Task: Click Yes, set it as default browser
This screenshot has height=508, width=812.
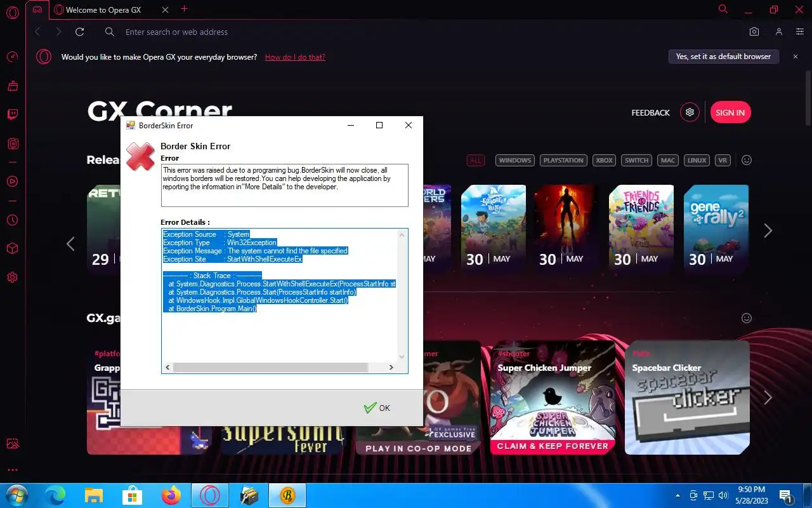Action: pyautogui.click(x=723, y=57)
